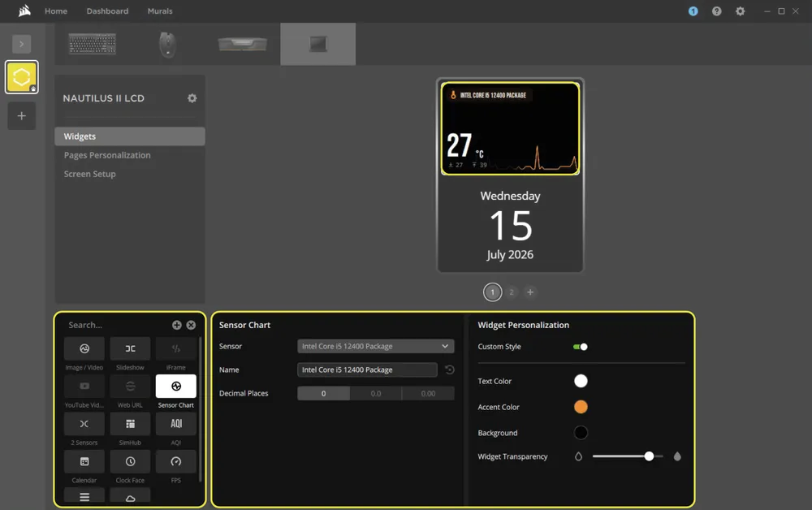The height and width of the screenshot is (510, 812).
Task: Open the help question mark icon
Action: (x=716, y=11)
